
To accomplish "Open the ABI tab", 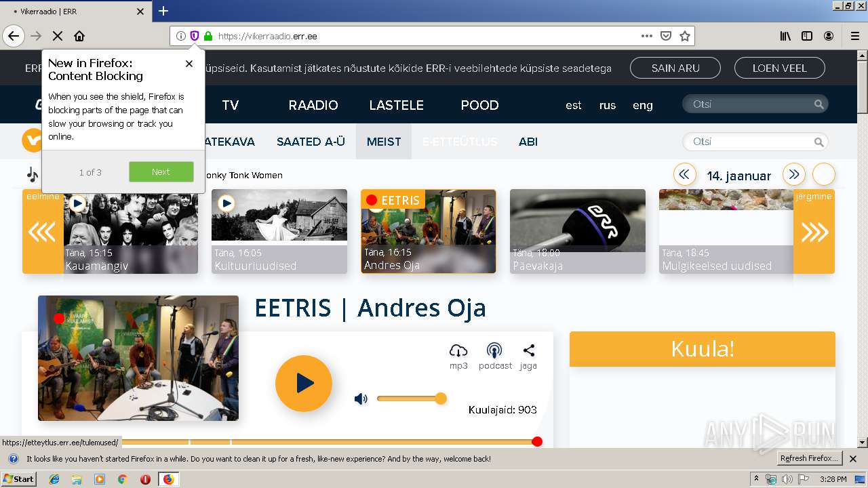I will pos(528,142).
